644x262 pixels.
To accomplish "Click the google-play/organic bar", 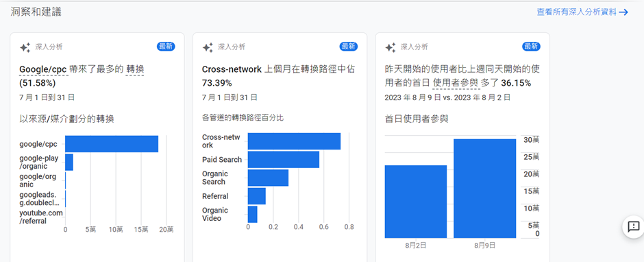I will tap(69, 162).
